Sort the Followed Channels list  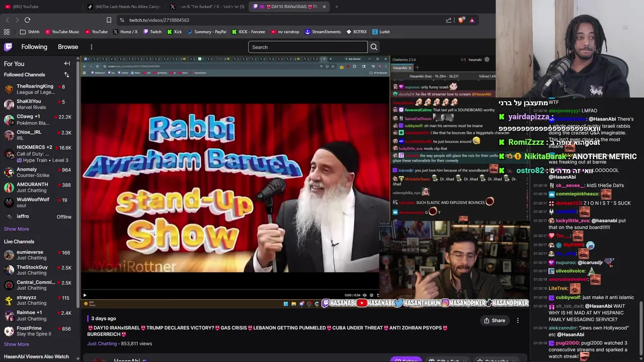(x=66, y=74)
